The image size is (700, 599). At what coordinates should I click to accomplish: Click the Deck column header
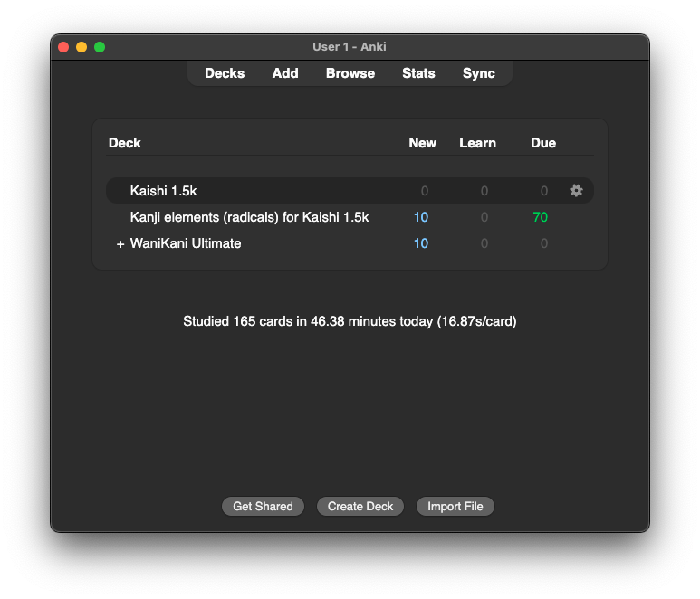tap(125, 143)
